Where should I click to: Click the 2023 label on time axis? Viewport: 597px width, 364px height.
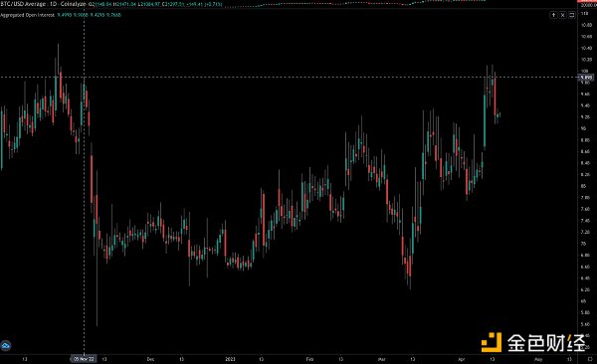click(x=230, y=359)
